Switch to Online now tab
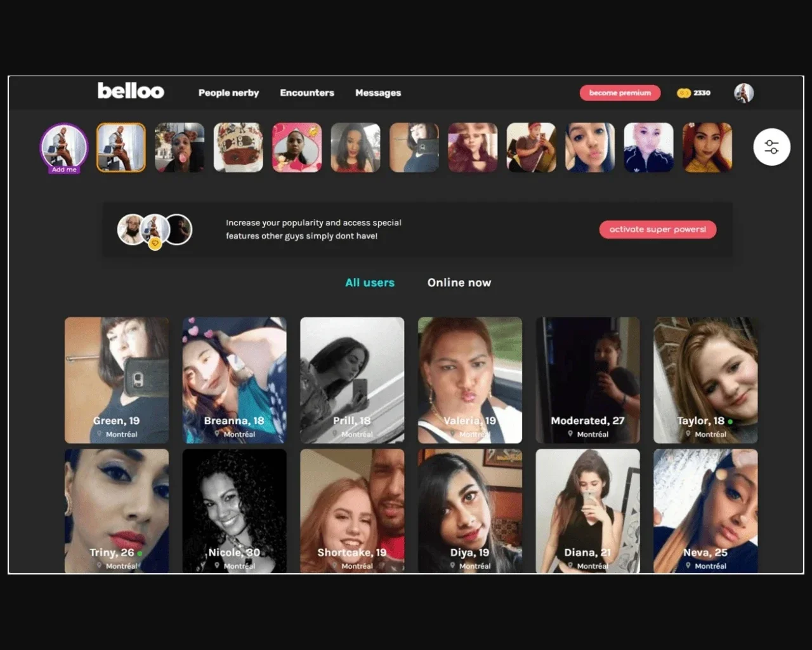812x650 pixels. [x=459, y=282]
